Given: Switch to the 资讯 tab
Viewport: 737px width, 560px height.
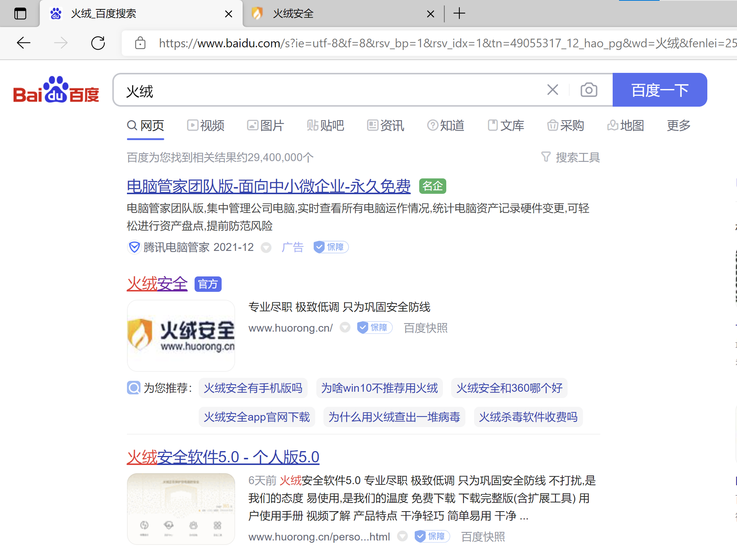Looking at the screenshot, I should [x=386, y=125].
